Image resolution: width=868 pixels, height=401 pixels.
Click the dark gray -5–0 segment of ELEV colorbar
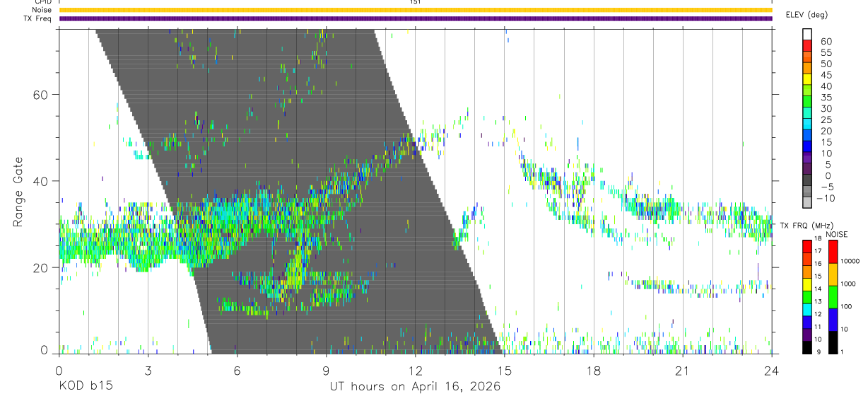click(807, 181)
